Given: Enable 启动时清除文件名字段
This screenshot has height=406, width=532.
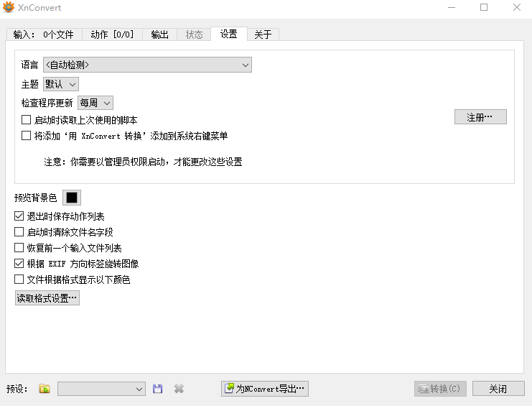Looking at the screenshot, I should click(19, 232).
